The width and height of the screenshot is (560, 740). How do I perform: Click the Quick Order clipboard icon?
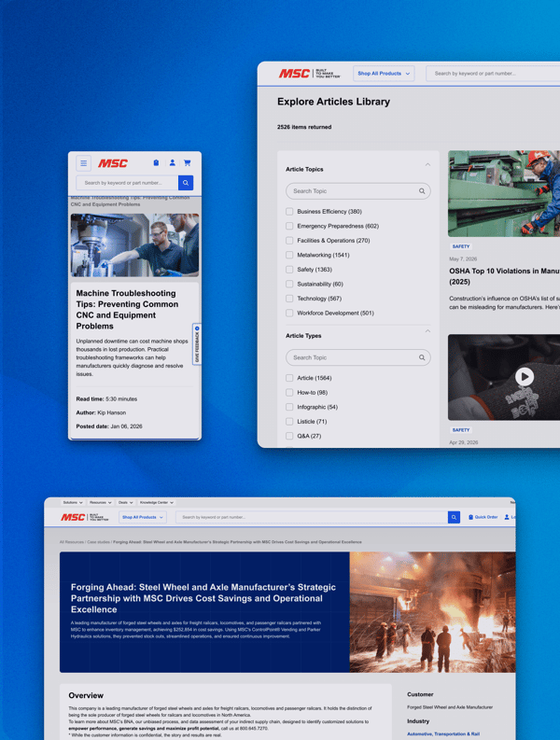click(470, 517)
